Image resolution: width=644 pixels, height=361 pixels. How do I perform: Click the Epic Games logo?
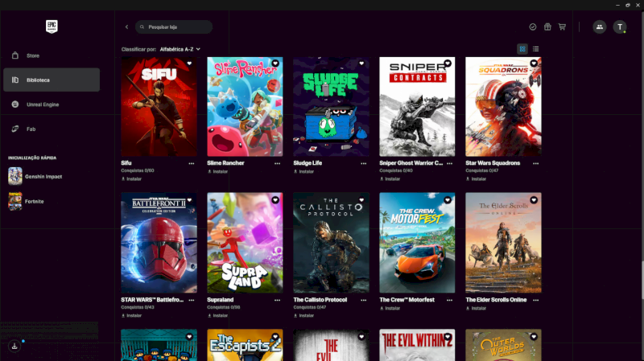(x=52, y=27)
